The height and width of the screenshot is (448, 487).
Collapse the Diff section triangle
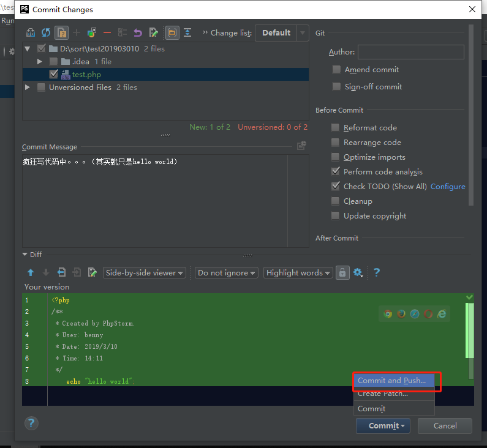click(25, 255)
